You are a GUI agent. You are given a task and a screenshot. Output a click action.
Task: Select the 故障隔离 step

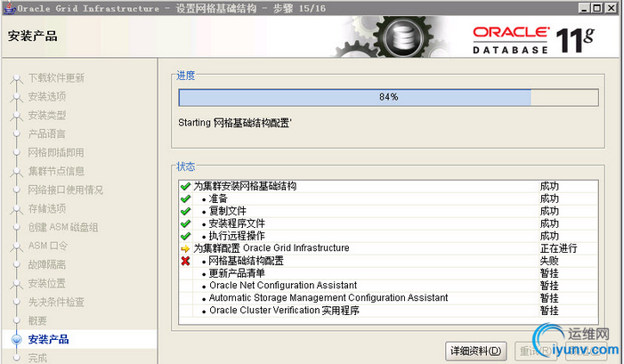tap(47, 264)
